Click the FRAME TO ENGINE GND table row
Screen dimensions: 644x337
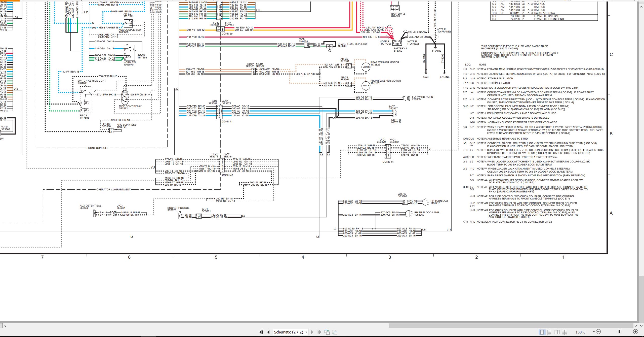(544, 19)
